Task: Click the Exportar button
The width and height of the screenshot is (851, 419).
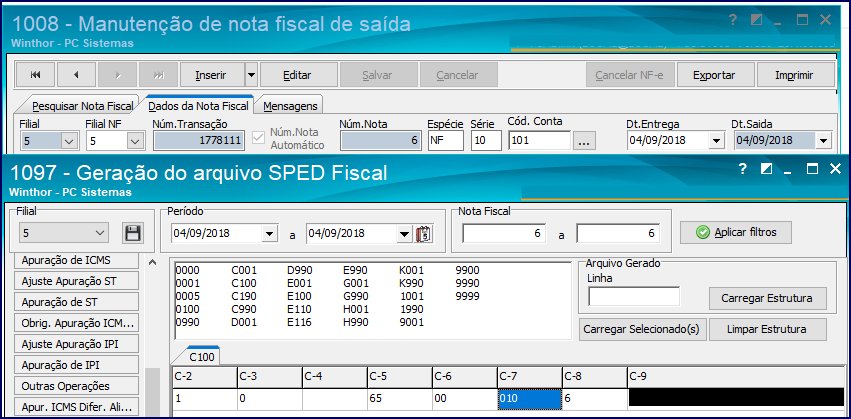Action: tap(714, 75)
